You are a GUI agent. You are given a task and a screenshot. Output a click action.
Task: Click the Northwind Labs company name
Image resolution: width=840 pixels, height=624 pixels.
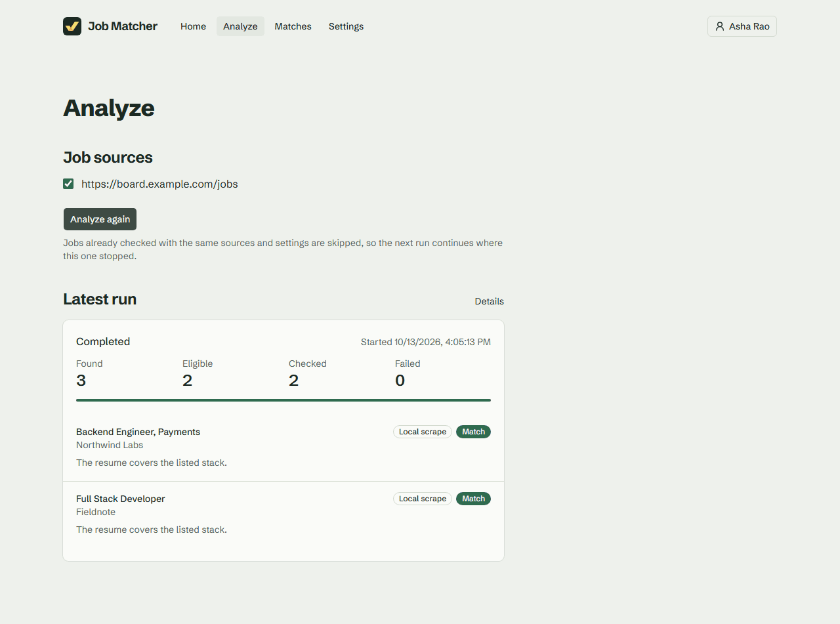click(x=110, y=445)
